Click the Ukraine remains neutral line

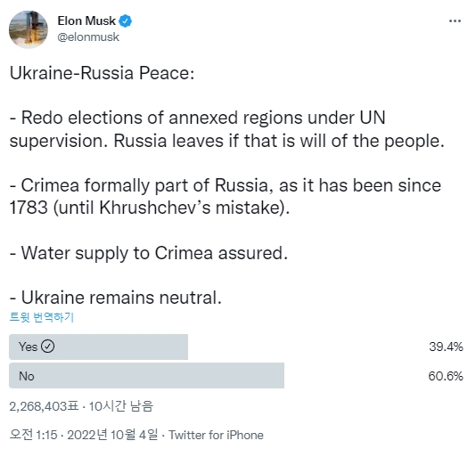115,298
